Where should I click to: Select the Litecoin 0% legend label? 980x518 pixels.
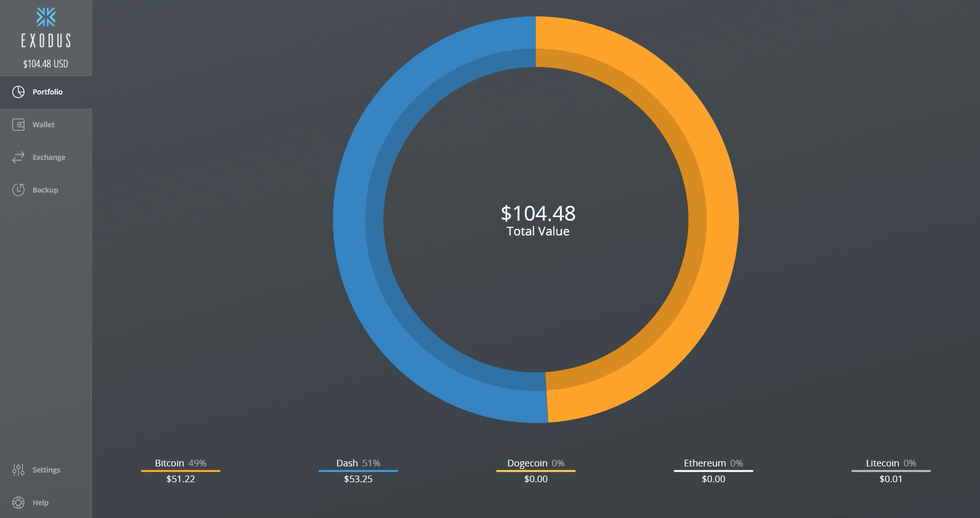tap(891, 463)
